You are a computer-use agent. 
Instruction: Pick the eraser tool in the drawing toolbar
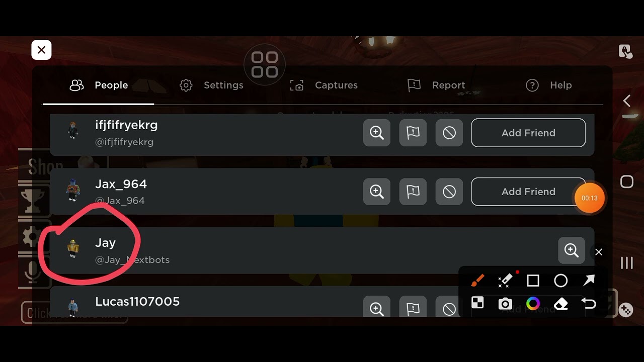point(561,304)
